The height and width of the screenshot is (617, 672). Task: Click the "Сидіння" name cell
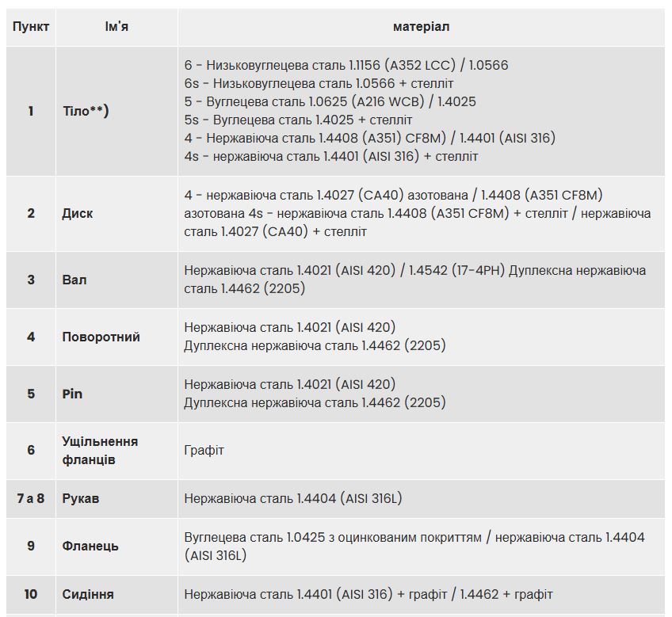[x=88, y=594]
